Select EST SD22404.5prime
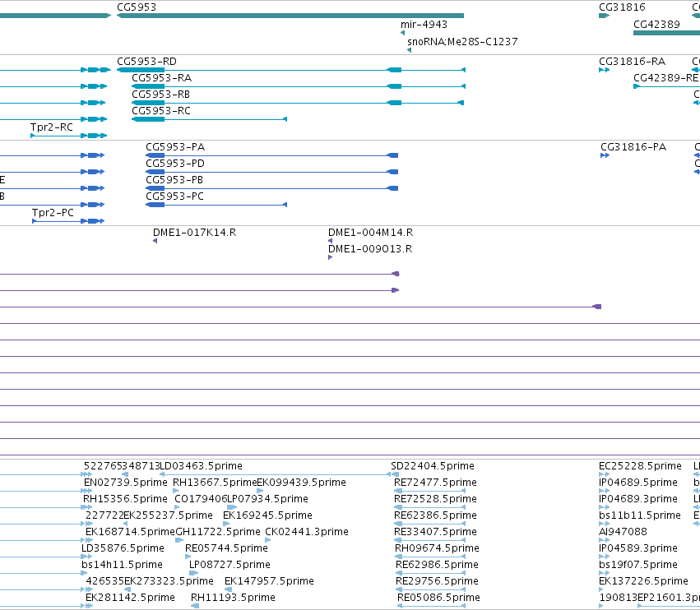700x610 pixels. point(433,466)
